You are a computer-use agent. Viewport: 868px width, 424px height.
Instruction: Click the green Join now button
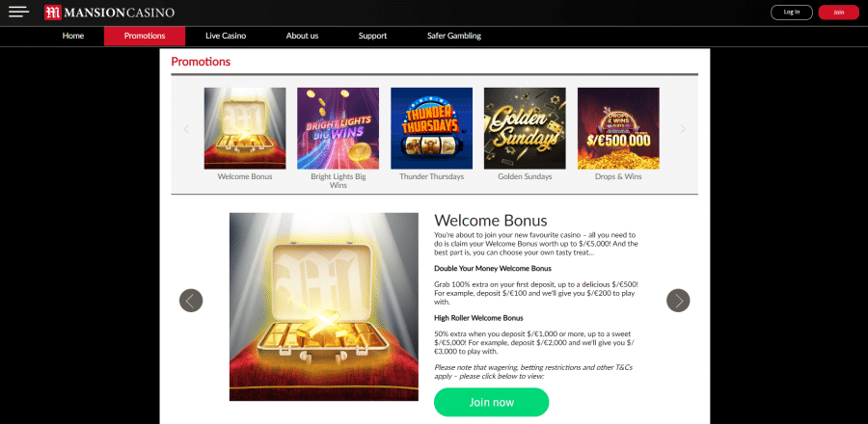(x=492, y=403)
